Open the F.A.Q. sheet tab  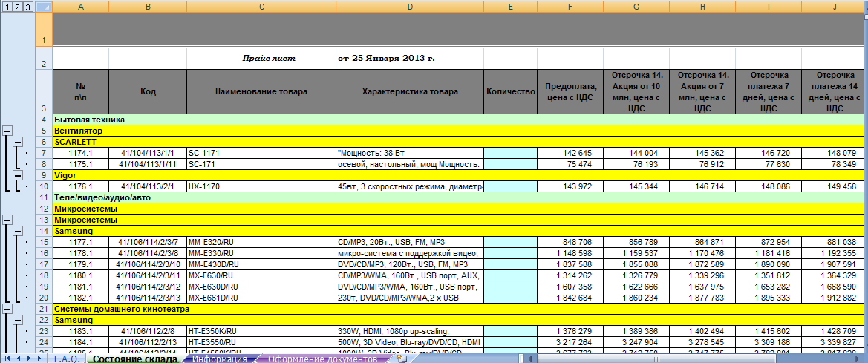point(67,359)
